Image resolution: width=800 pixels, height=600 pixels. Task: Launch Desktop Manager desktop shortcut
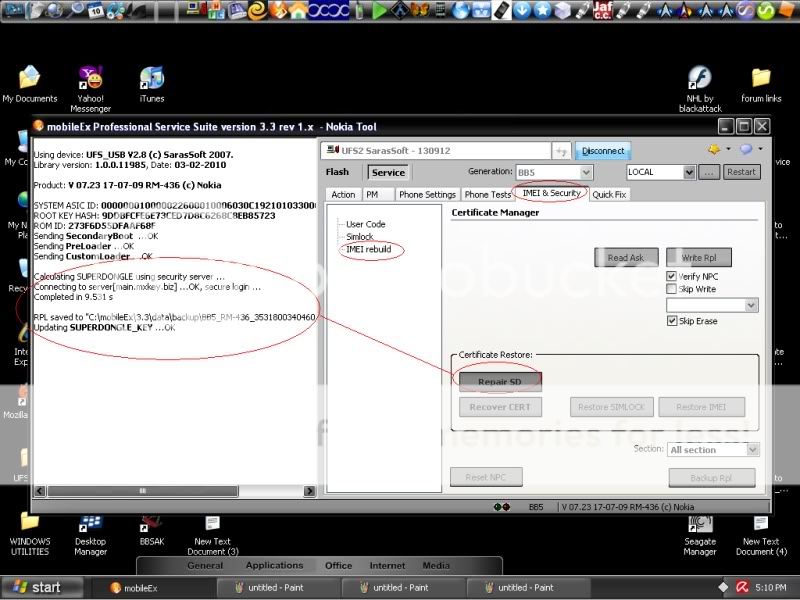[90, 535]
